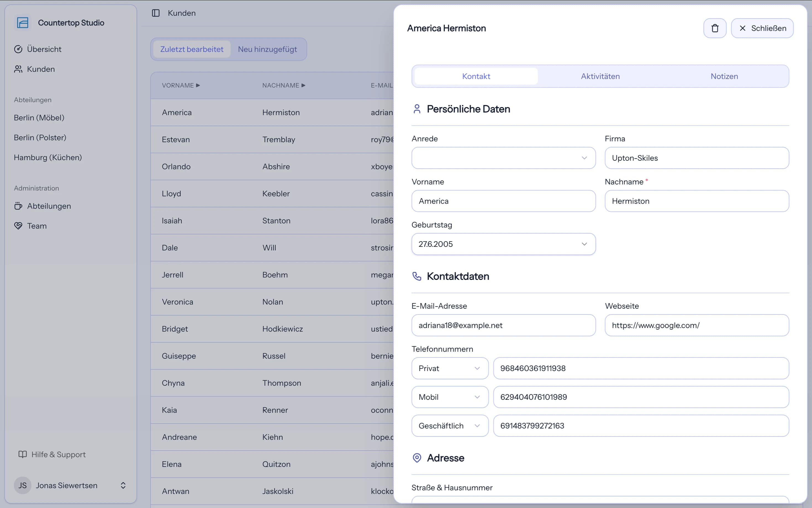Open Übersicht via its gauge icon
The height and width of the screenshot is (508, 812).
(18, 49)
